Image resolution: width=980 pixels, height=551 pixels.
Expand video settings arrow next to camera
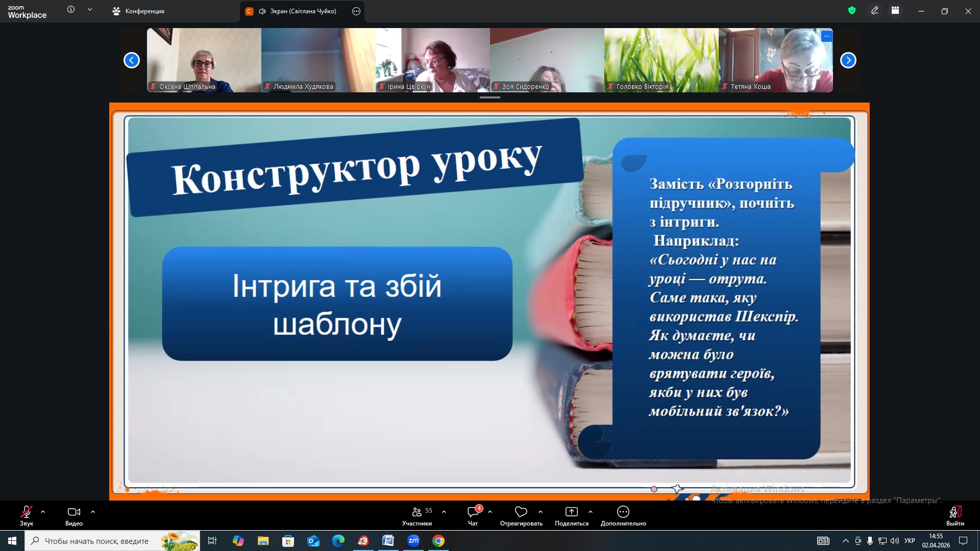click(x=93, y=512)
